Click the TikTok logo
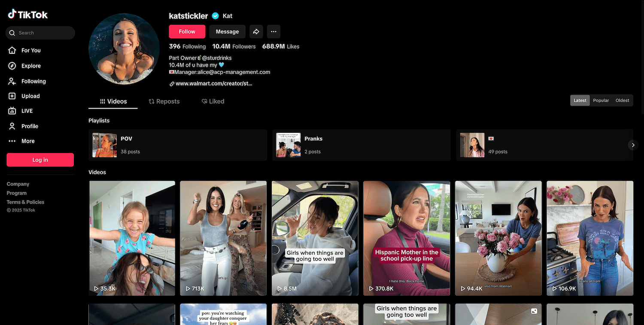This screenshot has width=644, height=325. [28, 15]
